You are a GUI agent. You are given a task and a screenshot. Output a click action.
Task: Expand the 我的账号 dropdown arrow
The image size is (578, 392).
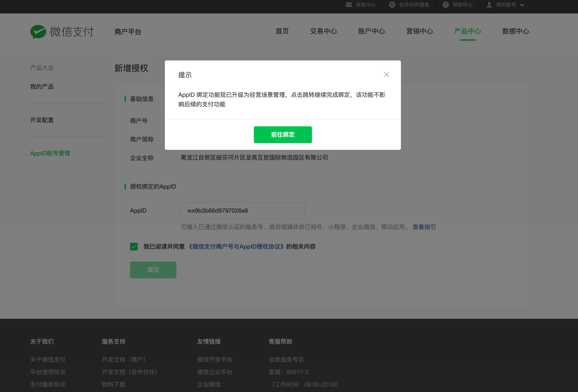(x=522, y=5)
